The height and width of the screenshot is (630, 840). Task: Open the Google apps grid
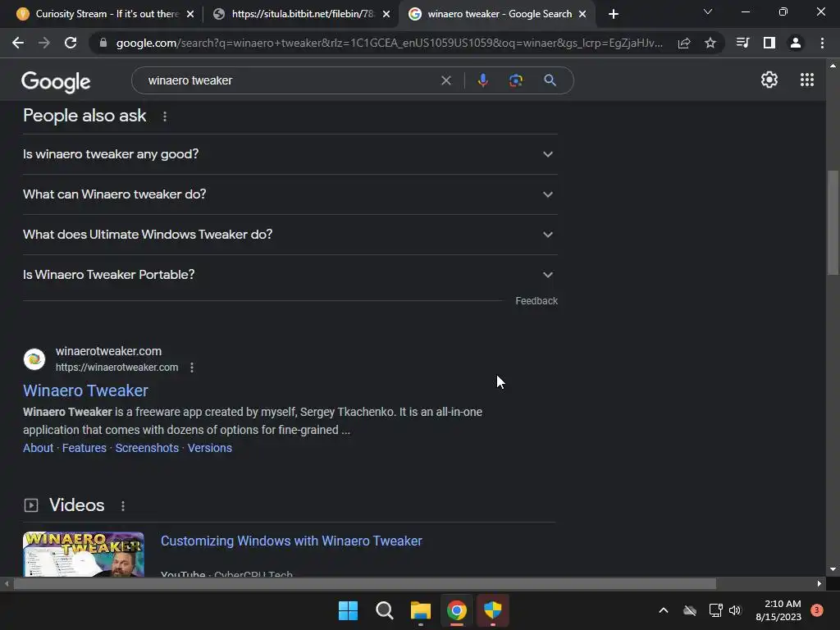pyautogui.click(x=807, y=80)
